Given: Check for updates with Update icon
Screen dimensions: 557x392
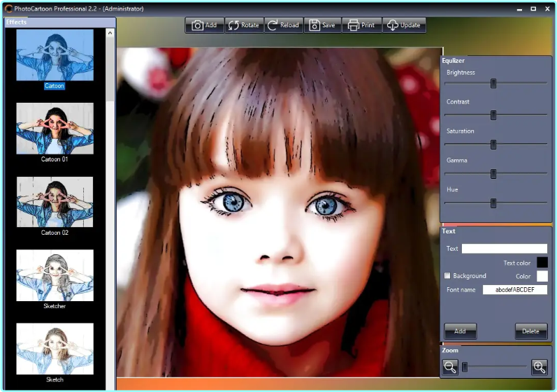Looking at the screenshot, I should tap(404, 25).
